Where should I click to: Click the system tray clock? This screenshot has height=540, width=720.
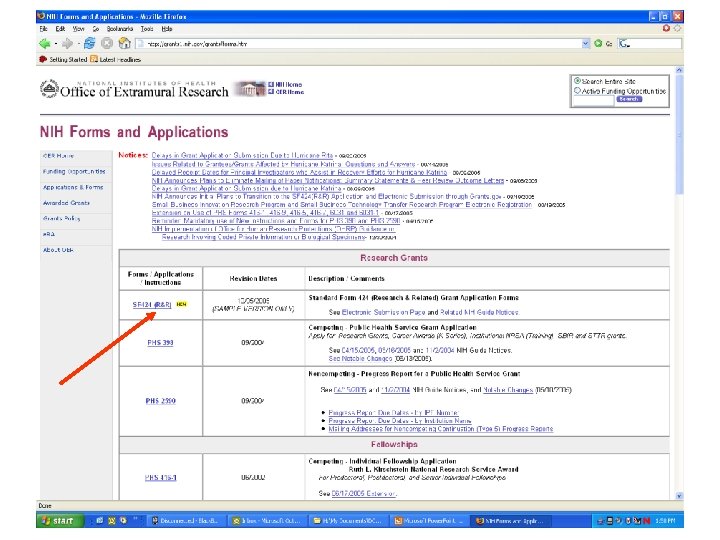point(666,521)
